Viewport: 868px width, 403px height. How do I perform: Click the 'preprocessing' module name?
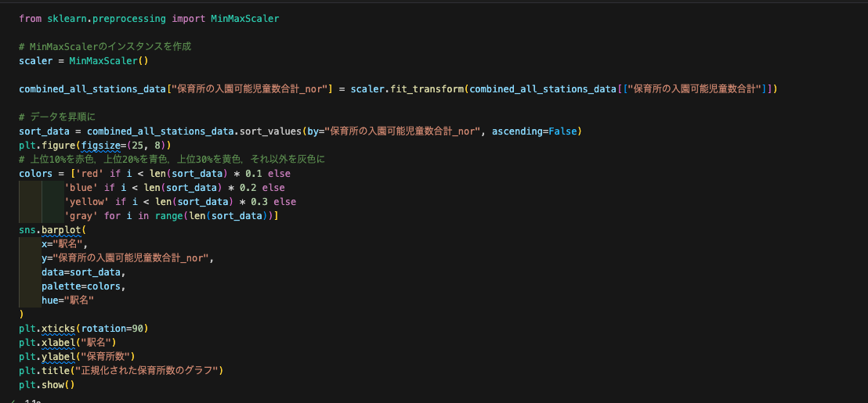click(128, 18)
